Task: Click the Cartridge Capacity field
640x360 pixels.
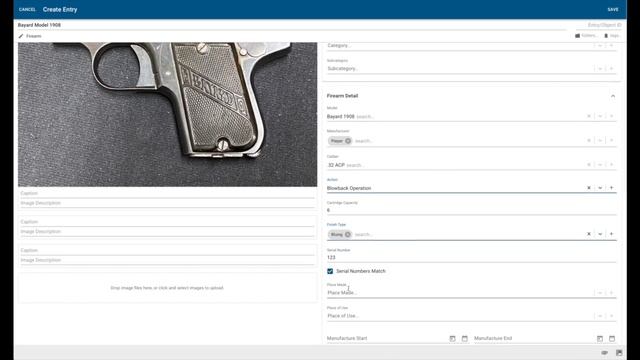Action: [x=471, y=210]
